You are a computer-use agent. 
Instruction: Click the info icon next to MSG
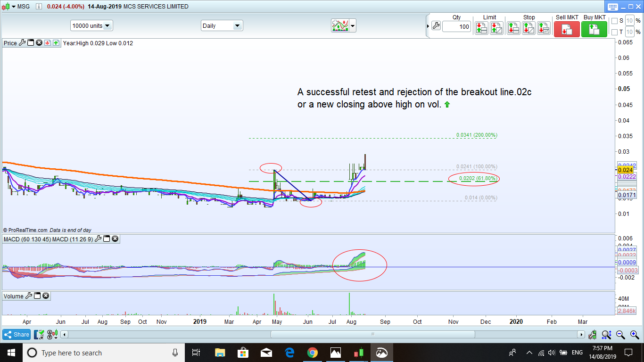(38, 7)
